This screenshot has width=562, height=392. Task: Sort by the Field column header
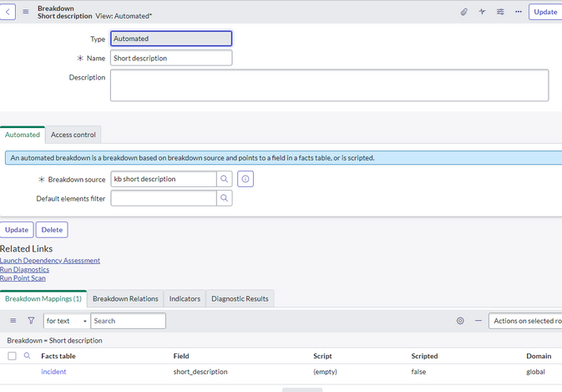[x=181, y=356]
